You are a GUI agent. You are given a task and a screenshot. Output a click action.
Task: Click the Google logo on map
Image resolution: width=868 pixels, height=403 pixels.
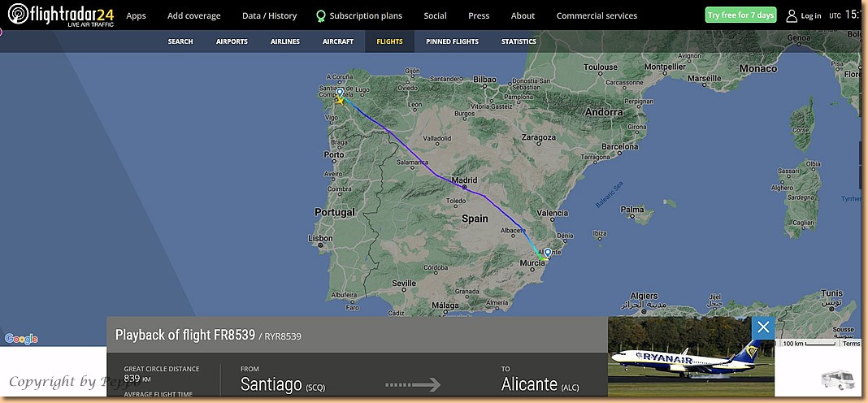tap(21, 339)
